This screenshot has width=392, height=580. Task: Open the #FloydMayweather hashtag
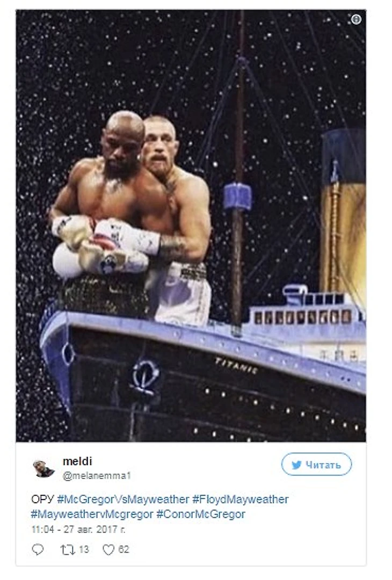click(x=241, y=499)
